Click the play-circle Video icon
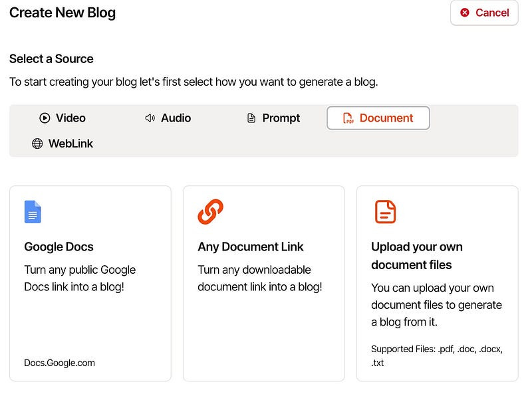The image size is (532, 398). (45, 118)
